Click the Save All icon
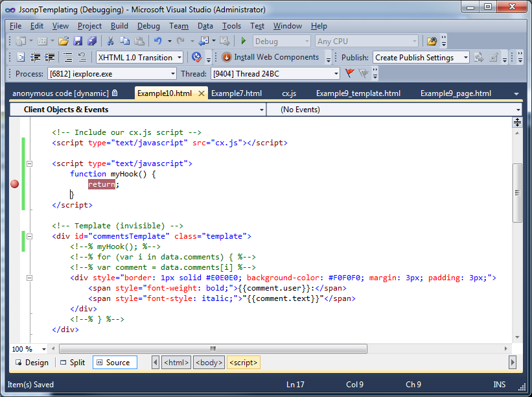 [x=92, y=41]
